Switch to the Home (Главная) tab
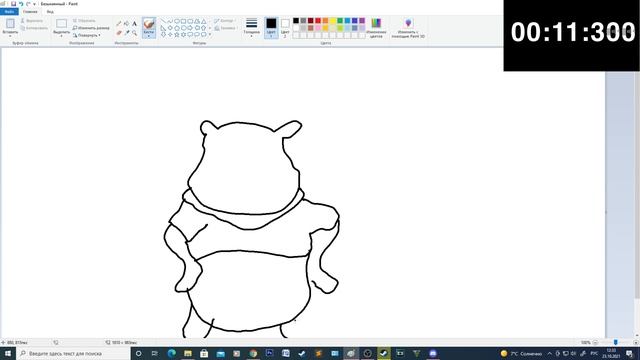The height and width of the screenshot is (360, 640). 30,12
